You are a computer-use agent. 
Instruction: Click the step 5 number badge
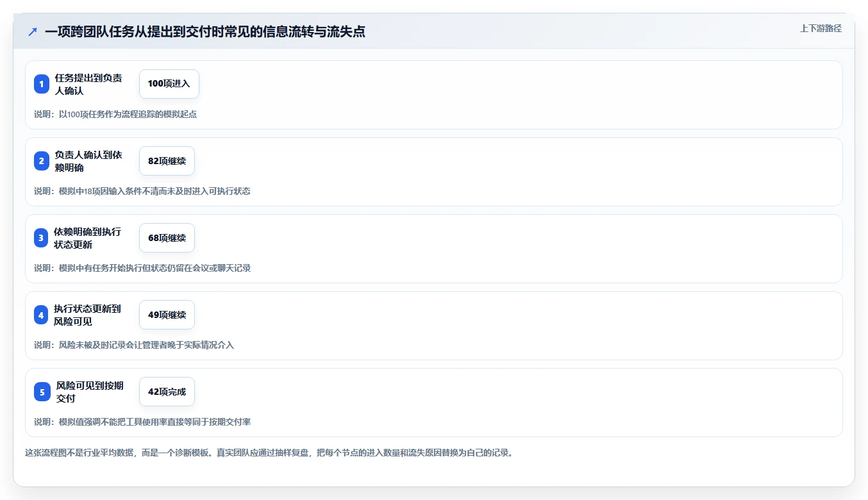[x=42, y=392]
